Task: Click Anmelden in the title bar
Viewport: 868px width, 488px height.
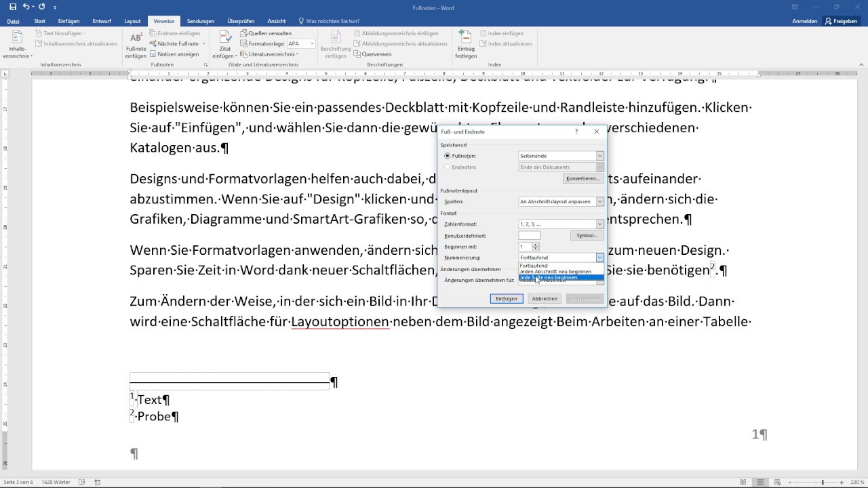Action: click(804, 21)
